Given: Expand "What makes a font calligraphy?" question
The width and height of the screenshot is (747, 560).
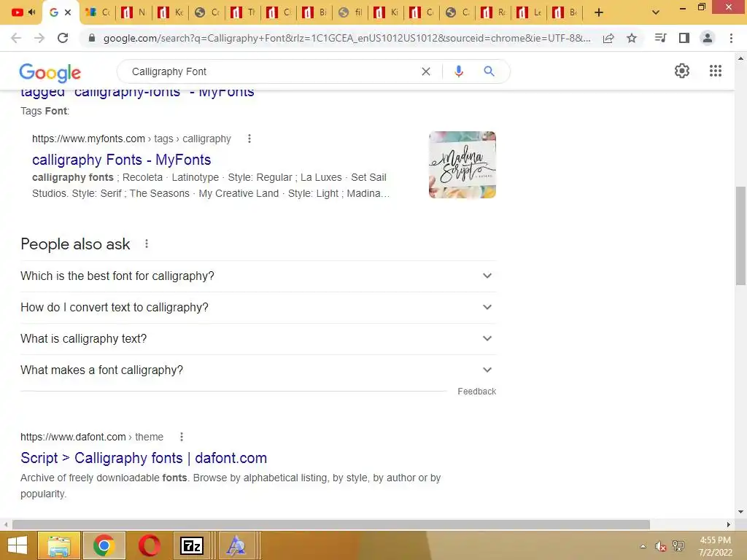Looking at the screenshot, I should (258, 370).
